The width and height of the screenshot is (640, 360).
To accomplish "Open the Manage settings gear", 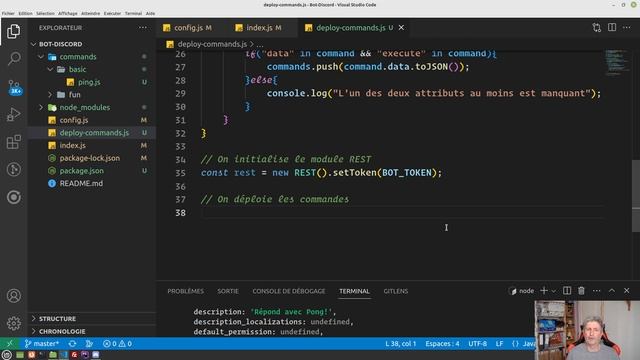I will pos(13,323).
